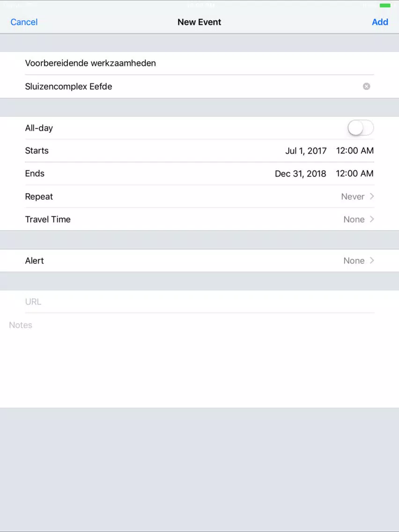Tap the battery icon in status bar
Viewport: 399px width, 532px height.
pos(385,6)
